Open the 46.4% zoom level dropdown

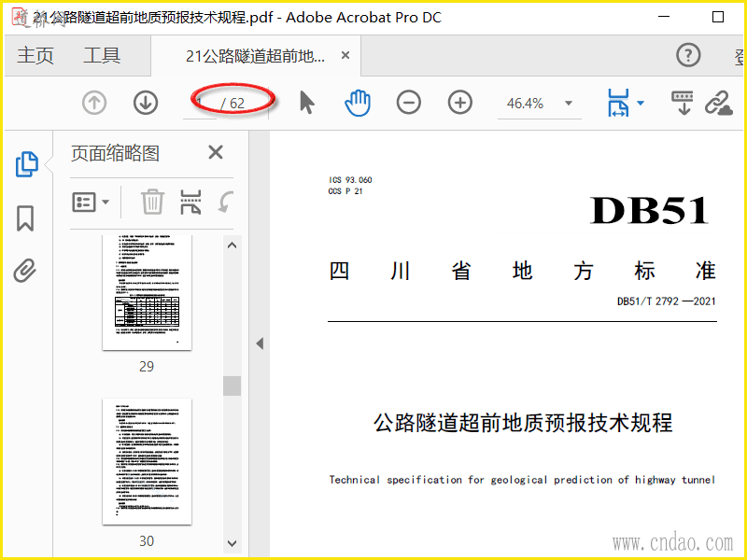pyautogui.click(x=568, y=103)
